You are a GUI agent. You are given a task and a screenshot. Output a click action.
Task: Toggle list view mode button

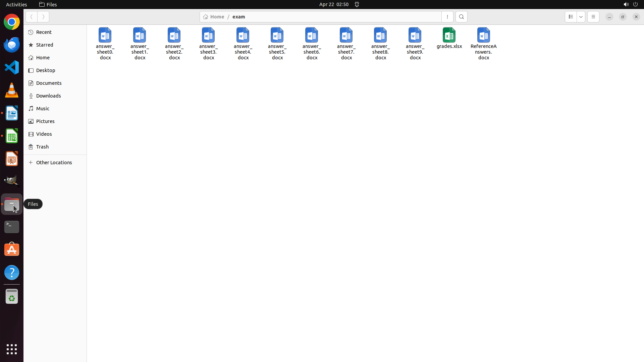tap(571, 17)
